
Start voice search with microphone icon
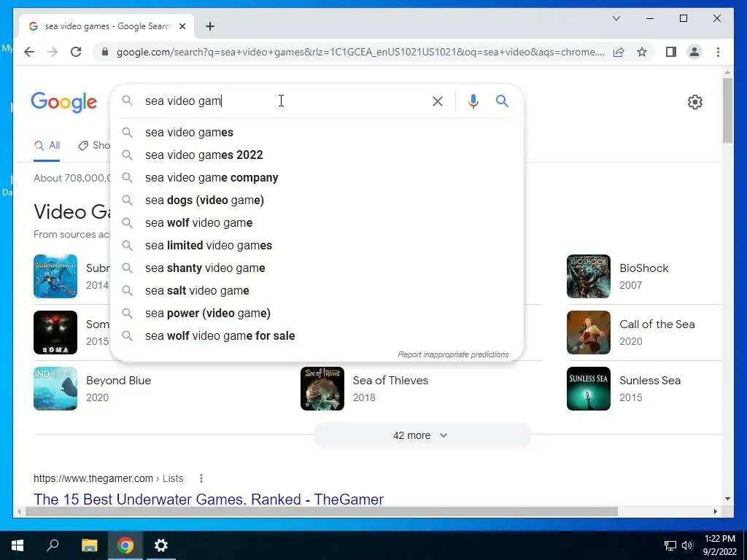[x=473, y=101]
